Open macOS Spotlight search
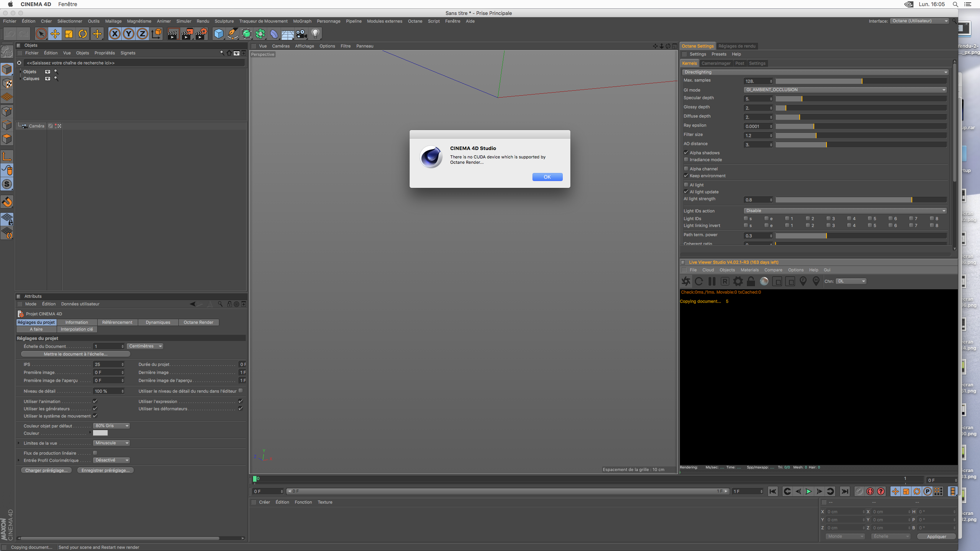 tap(955, 4)
